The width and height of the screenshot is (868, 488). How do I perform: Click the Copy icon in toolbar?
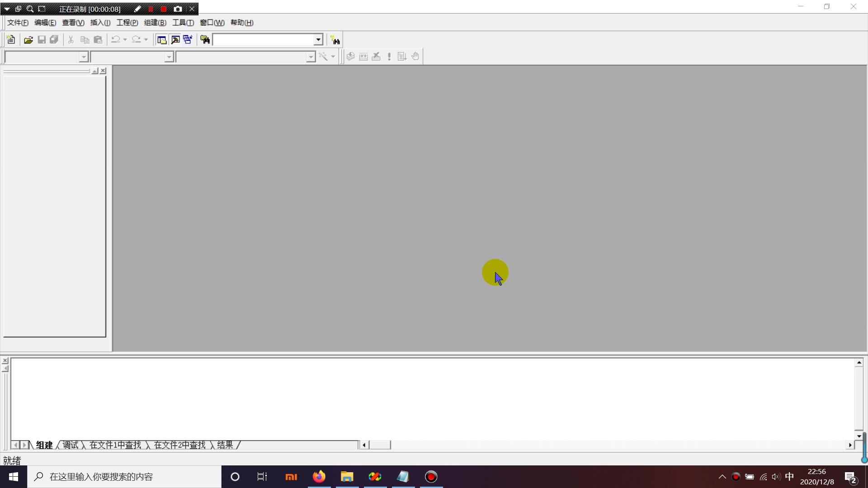(85, 40)
